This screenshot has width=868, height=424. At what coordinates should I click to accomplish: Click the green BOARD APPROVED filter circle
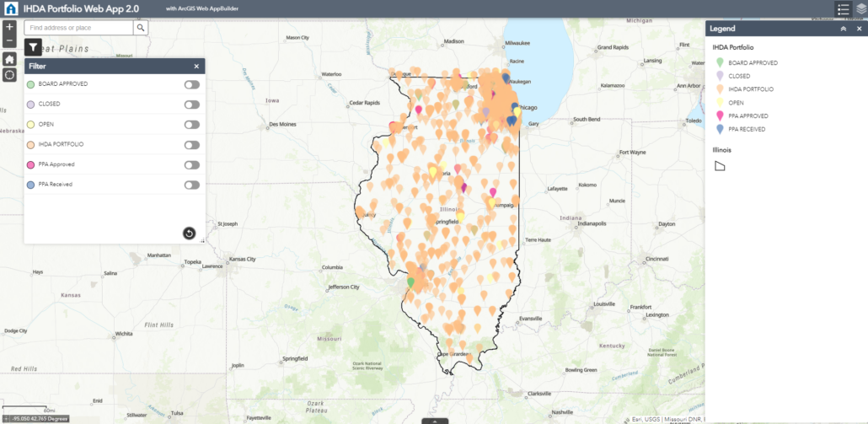pos(30,84)
